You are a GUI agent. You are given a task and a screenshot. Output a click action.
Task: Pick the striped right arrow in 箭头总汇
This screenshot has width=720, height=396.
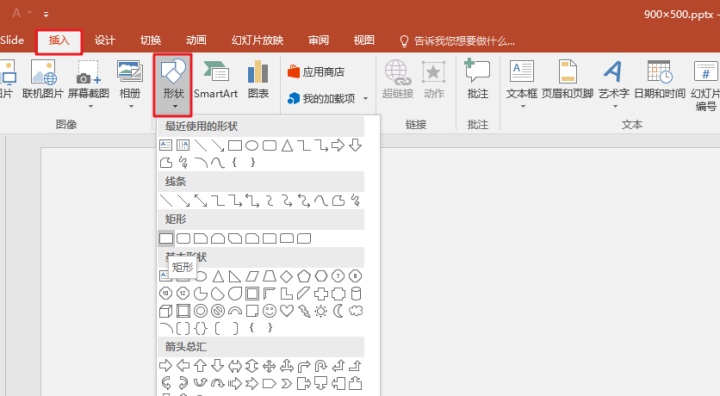point(235,383)
